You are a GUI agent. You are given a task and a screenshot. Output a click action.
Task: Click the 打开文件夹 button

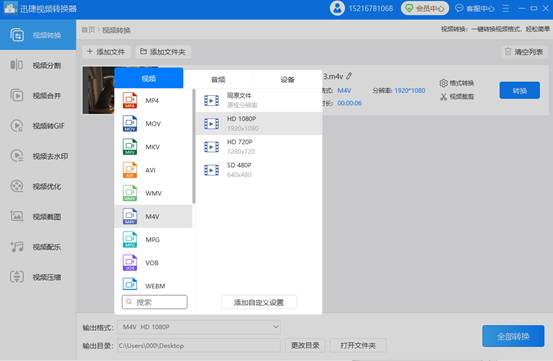point(358,345)
